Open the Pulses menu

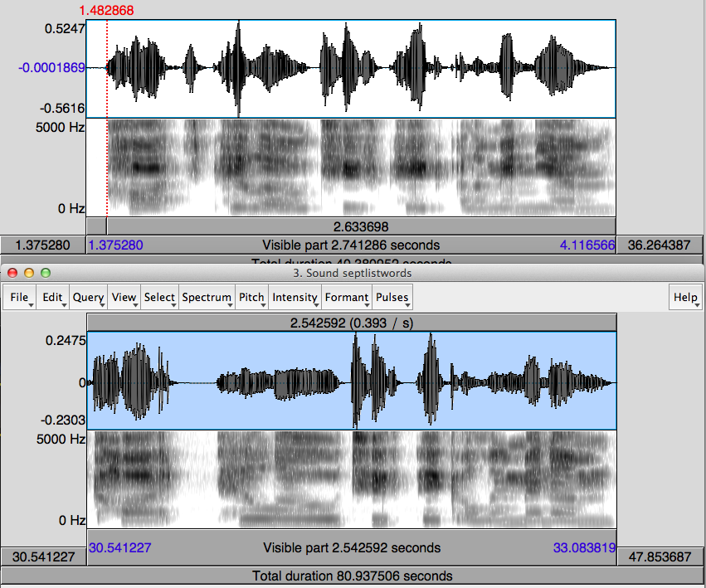click(392, 297)
